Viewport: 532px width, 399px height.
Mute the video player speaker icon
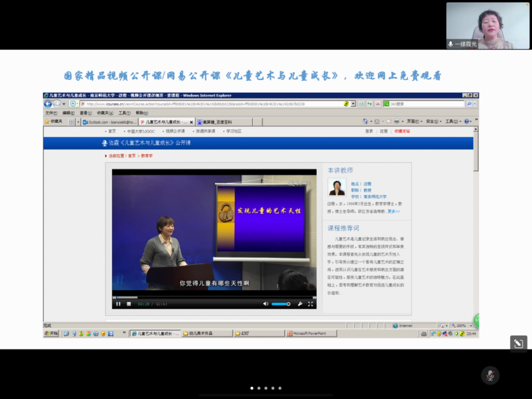click(266, 304)
